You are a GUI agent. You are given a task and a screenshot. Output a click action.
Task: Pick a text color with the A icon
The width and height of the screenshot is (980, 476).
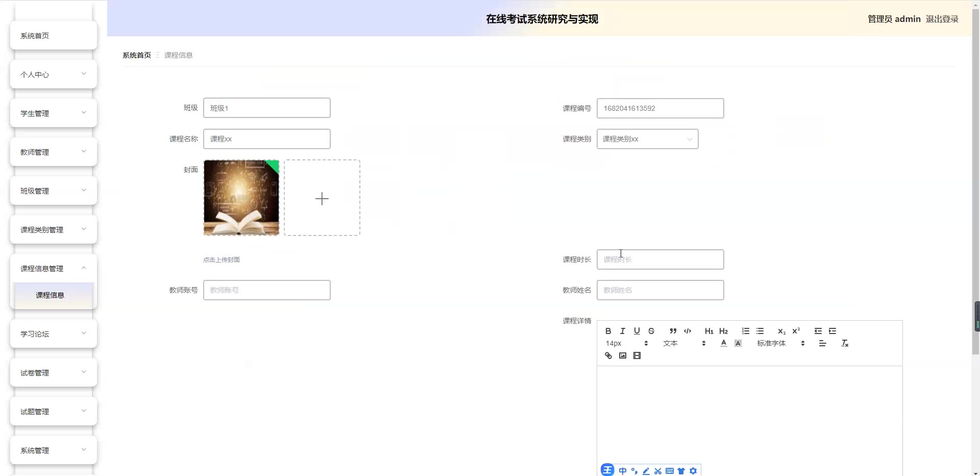723,343
